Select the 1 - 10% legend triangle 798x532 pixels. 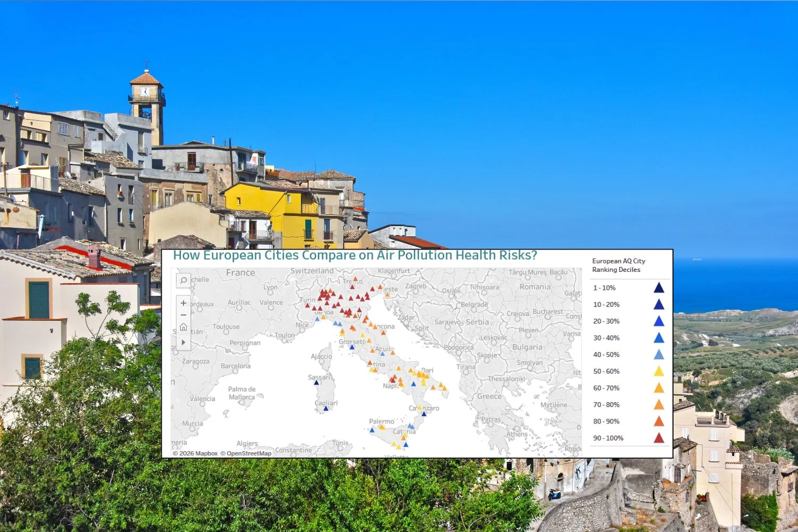(659, 288)
